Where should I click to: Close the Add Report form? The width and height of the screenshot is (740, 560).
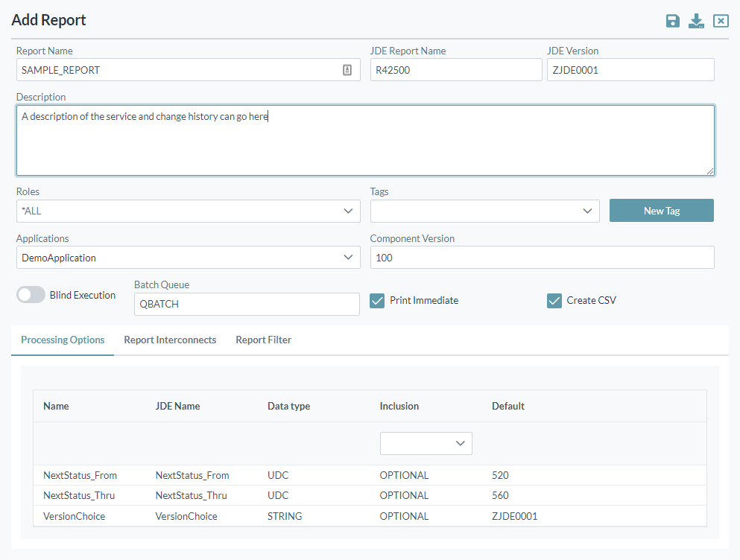click(721, 21)
